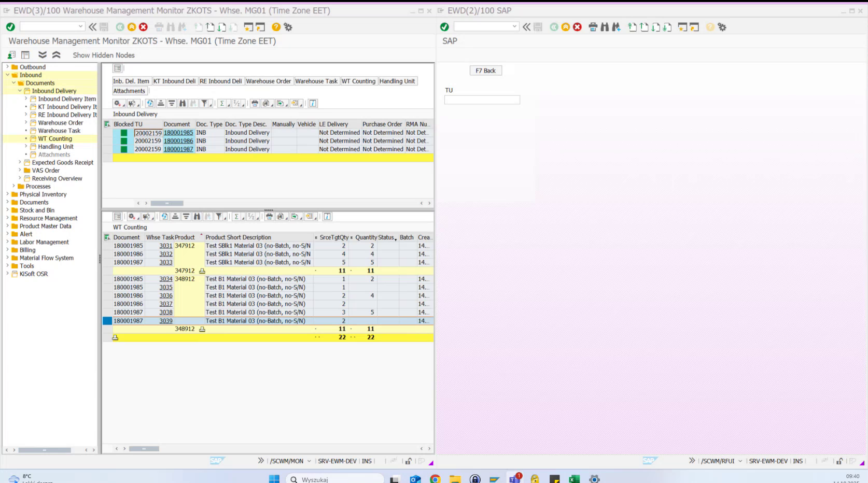
Task: Click the sum (Σ) icon on the grid toolbar
Action: point(221,103)
